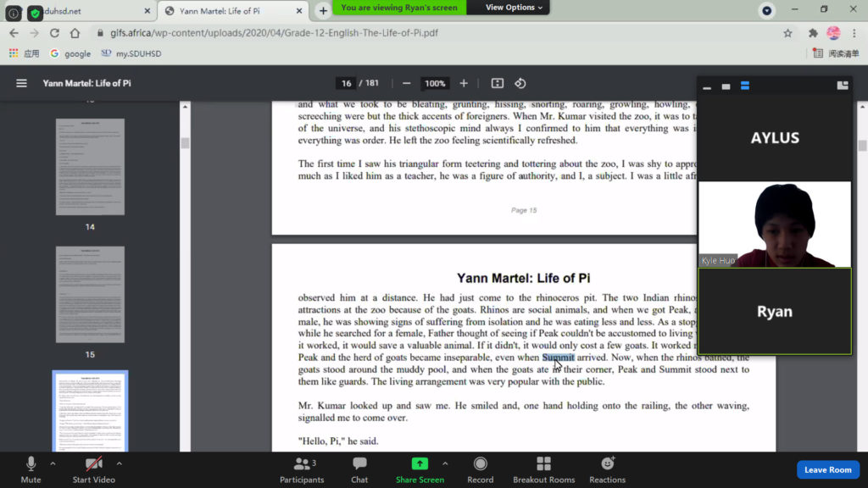Expand share screen options arrow
This screenshot has width=868, height=488.
tap(445, 463)
